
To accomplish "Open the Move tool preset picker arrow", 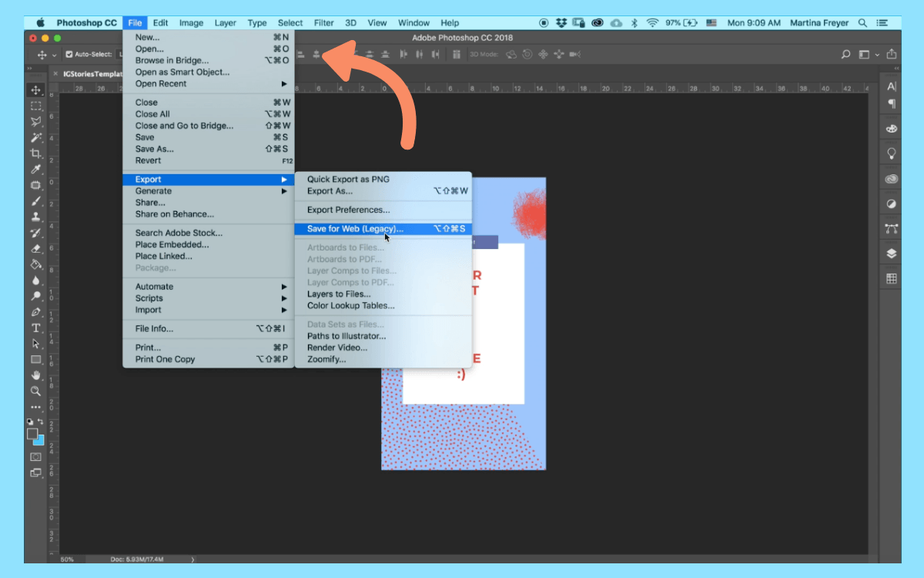I will tap(53, 55).
